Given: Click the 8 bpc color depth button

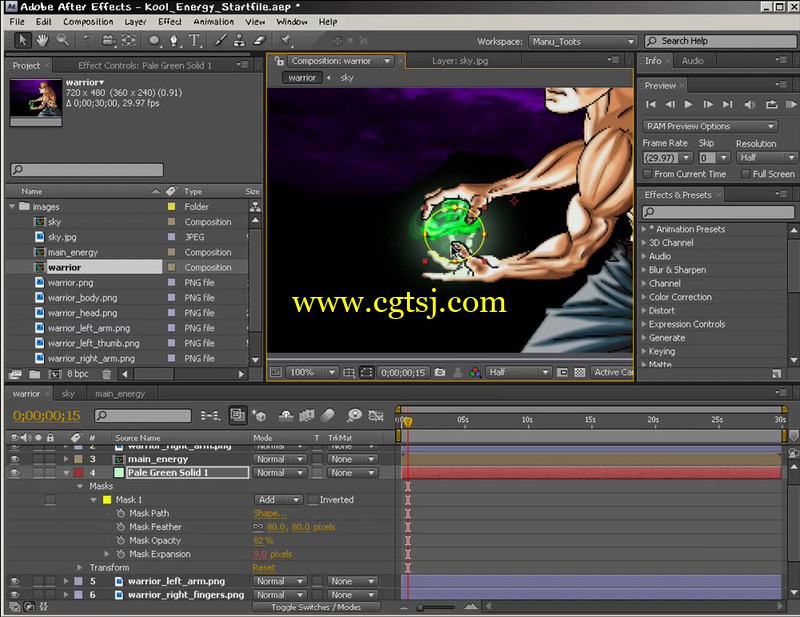Looking at the screenshot, I should [78, 374].
